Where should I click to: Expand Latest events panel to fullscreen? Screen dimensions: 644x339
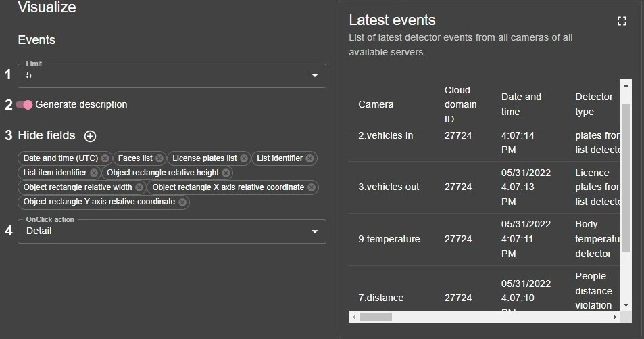pyautogui.click(x=622, y=21)
